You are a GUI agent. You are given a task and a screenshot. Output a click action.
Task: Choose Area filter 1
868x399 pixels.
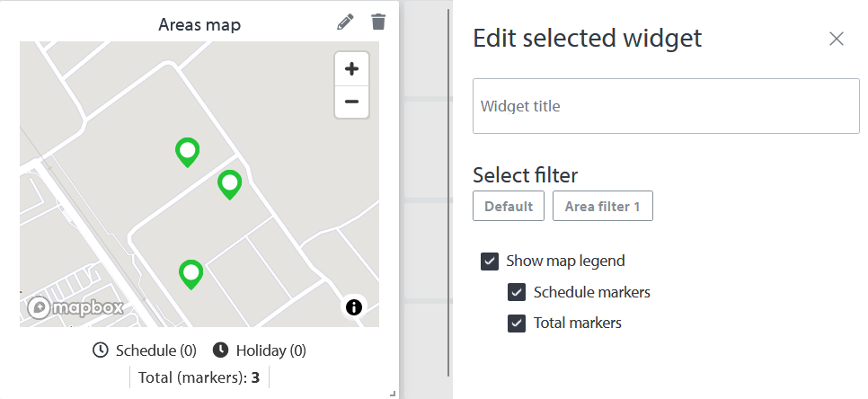(602, 206)
